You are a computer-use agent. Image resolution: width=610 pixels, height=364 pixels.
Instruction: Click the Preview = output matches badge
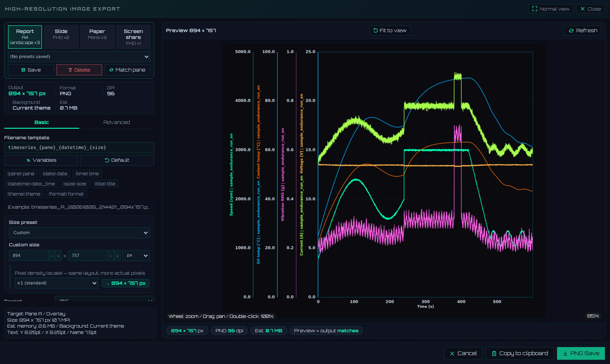(x=326, y=331)
